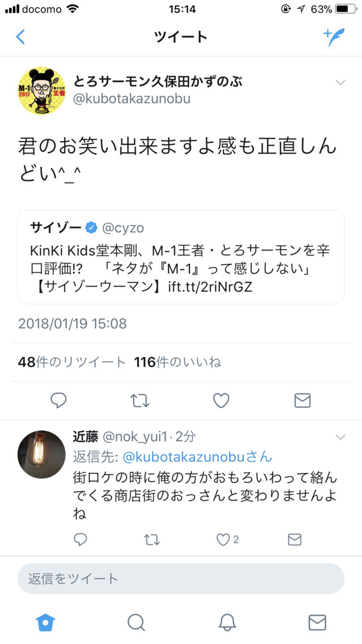362x644 pixels.
Task: Tap the 返信をツイート reply field
Action: 181,579
